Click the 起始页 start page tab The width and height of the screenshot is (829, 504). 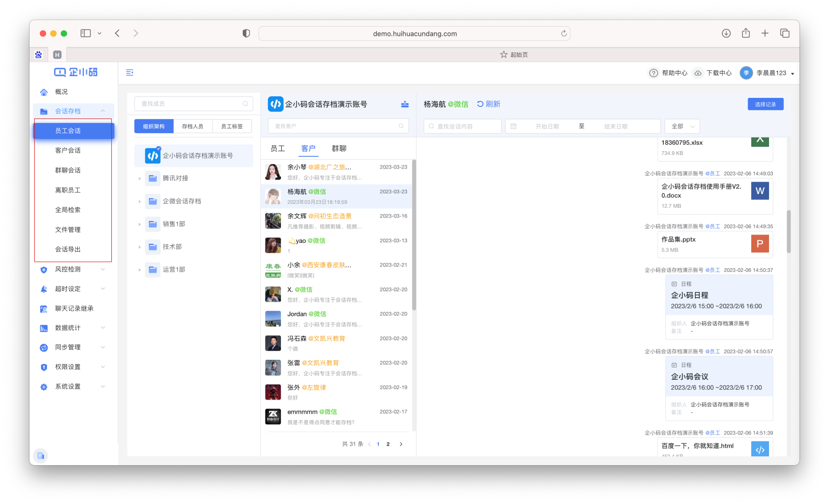[514, 55]
